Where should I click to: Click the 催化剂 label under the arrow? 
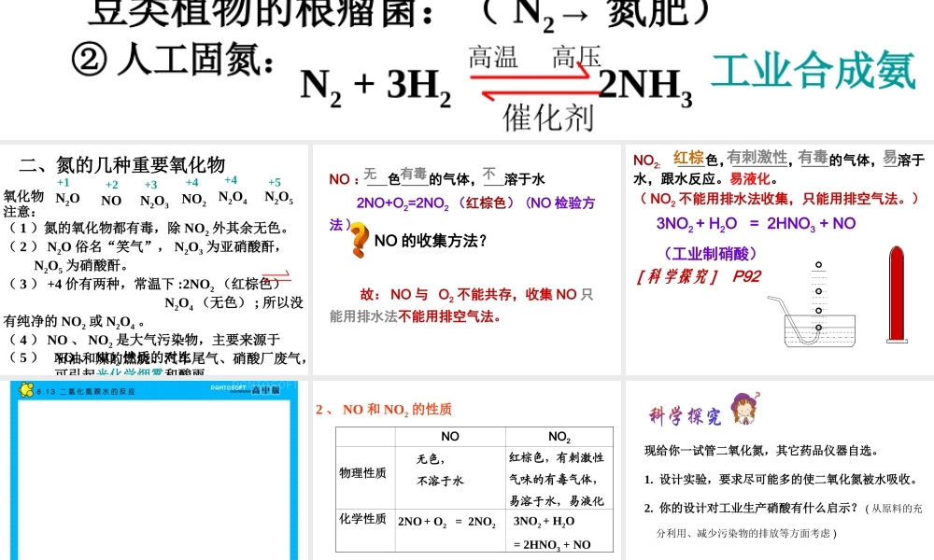548,118
